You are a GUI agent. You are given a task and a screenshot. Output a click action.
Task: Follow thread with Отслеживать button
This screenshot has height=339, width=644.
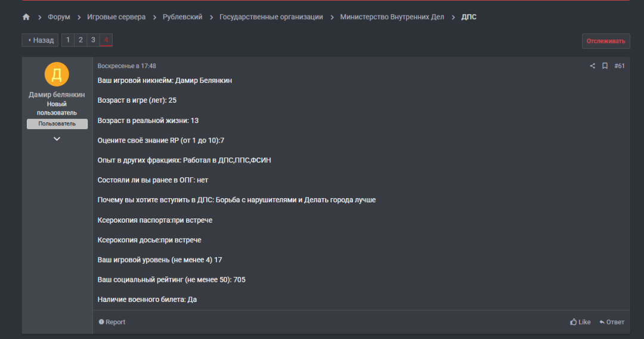pyautogui.click(x=606, y=41)
